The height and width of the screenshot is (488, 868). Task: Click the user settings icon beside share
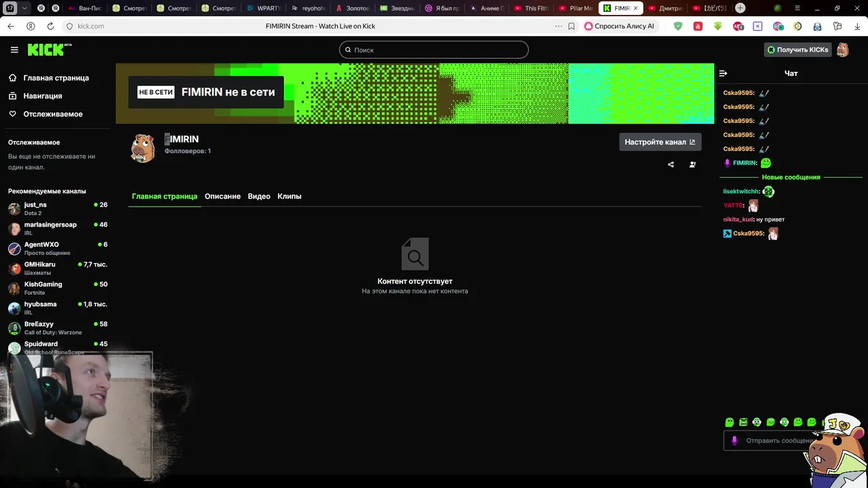pos(692,164)
